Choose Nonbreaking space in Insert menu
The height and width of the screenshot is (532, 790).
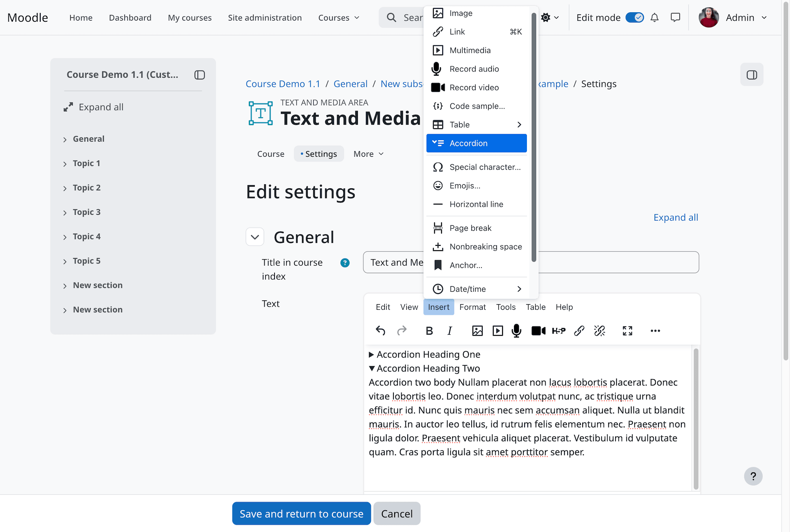(476, 247)
